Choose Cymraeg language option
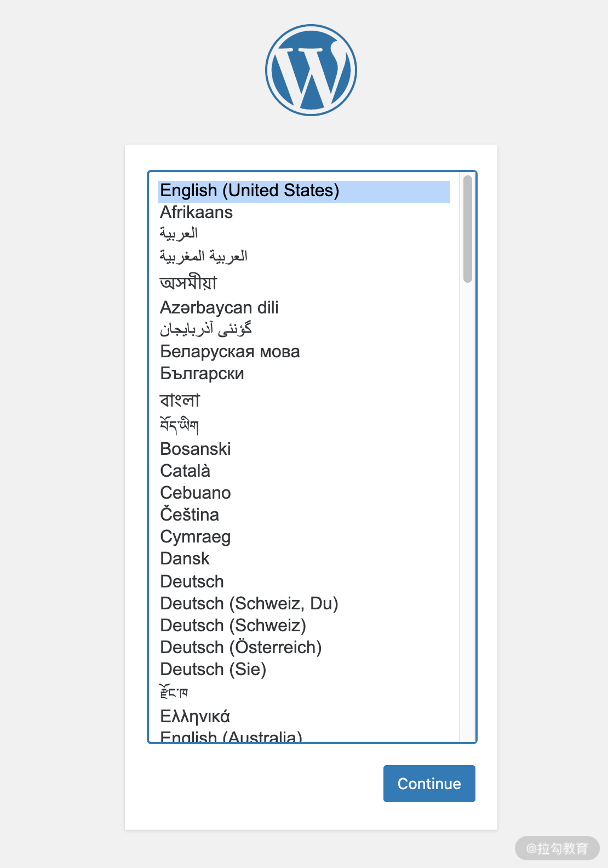 click(x=196, y=537)
